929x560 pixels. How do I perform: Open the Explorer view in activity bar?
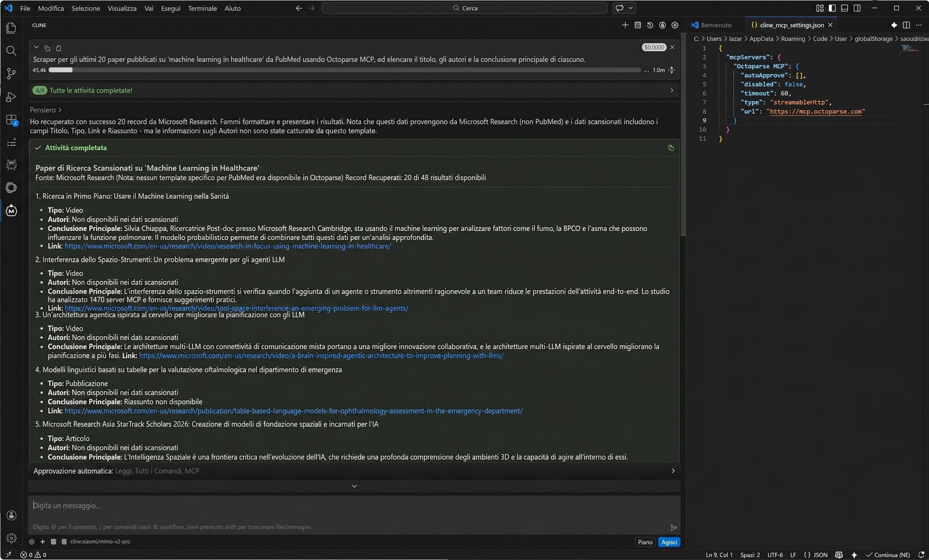[11, 28]
